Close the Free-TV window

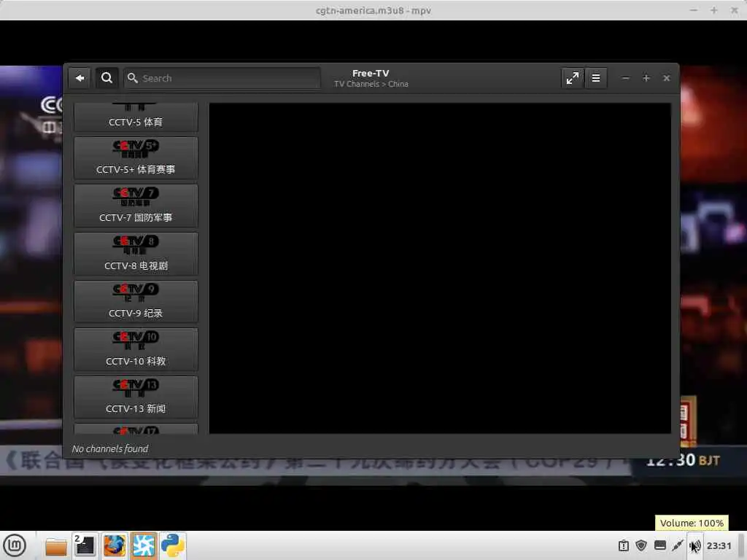pos(667,78)
